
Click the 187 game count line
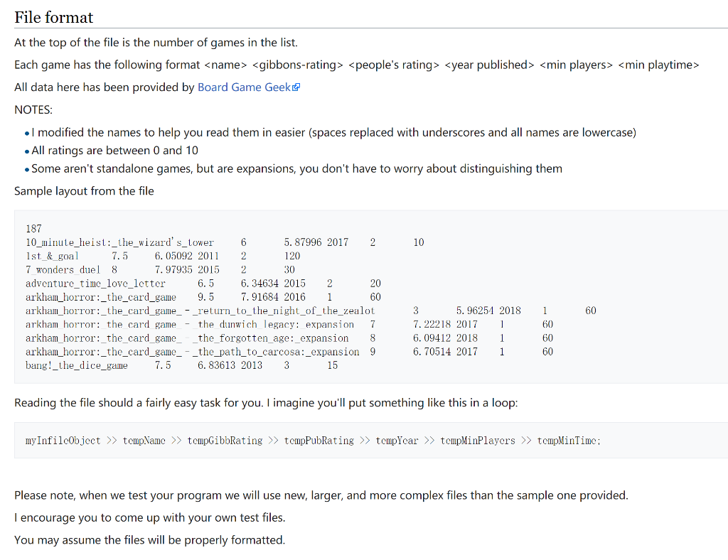(33, 229)
